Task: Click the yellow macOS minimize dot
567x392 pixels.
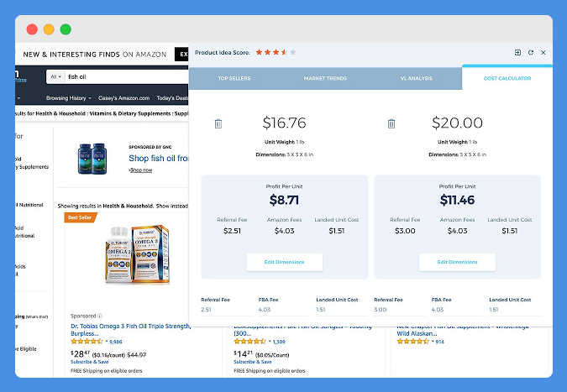Action: (x=49, y=29)
